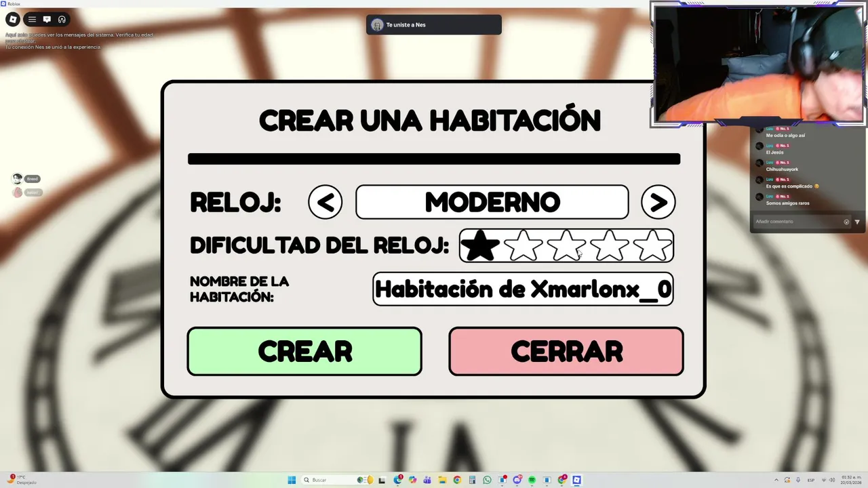Open the weather widget showing 17°C
Screen dimensions: 868x488
[20, 480]
